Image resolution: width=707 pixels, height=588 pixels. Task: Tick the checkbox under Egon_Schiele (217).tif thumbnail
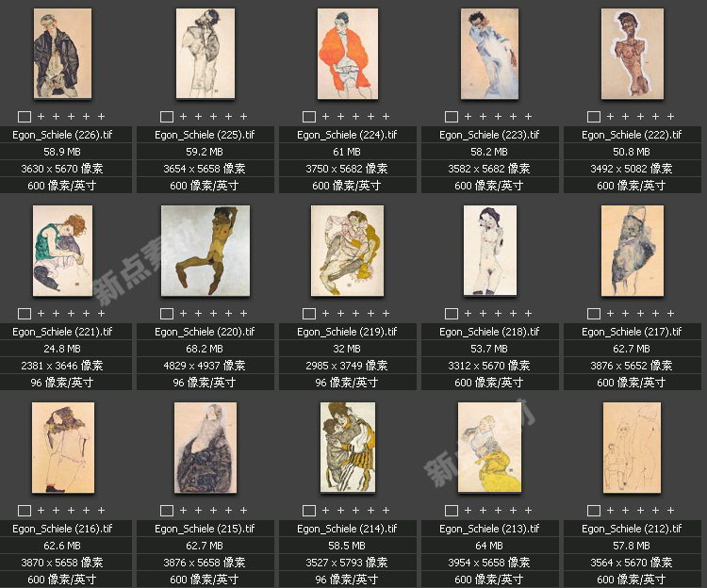click(594, 314)
